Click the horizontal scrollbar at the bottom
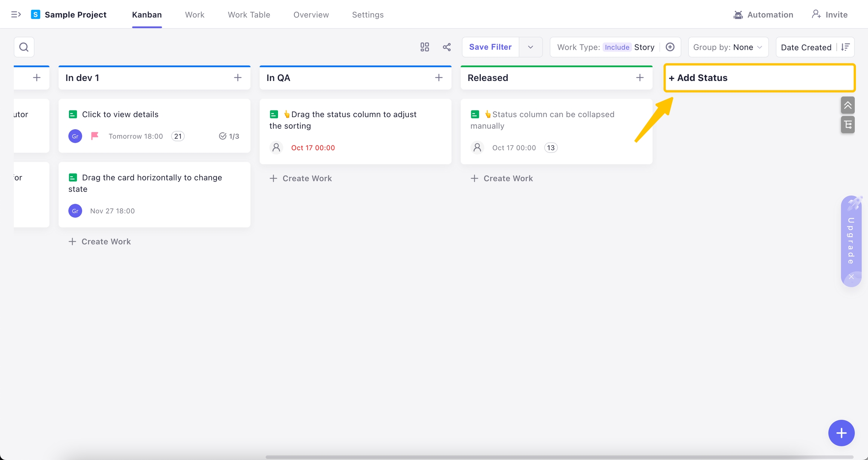The image size is (868, 460). pyautogui.click(x=559, y=457)
